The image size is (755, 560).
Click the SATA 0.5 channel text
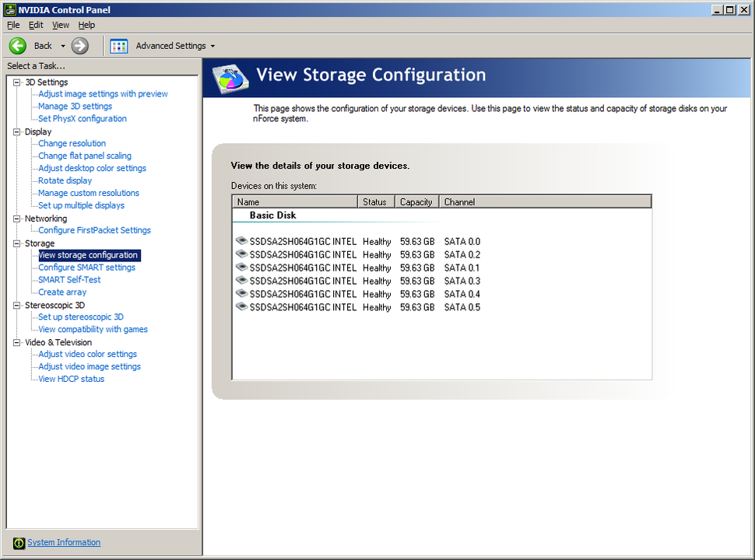coord(462,307)
